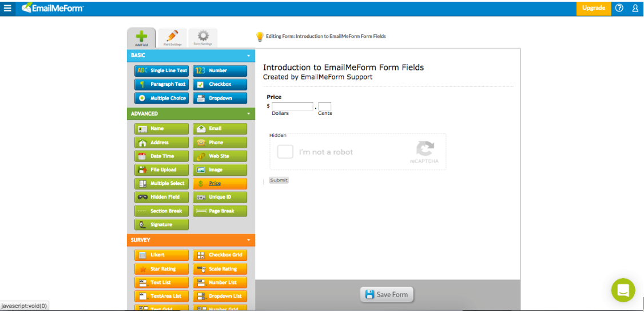
Task: Collapse the BASIC section
Action: tap(191, 55)
